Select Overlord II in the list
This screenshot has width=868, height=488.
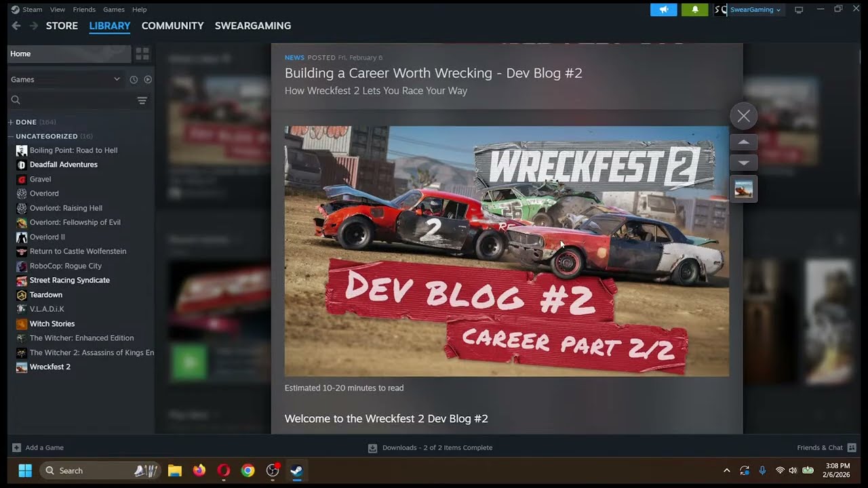(x=47, y=237)
